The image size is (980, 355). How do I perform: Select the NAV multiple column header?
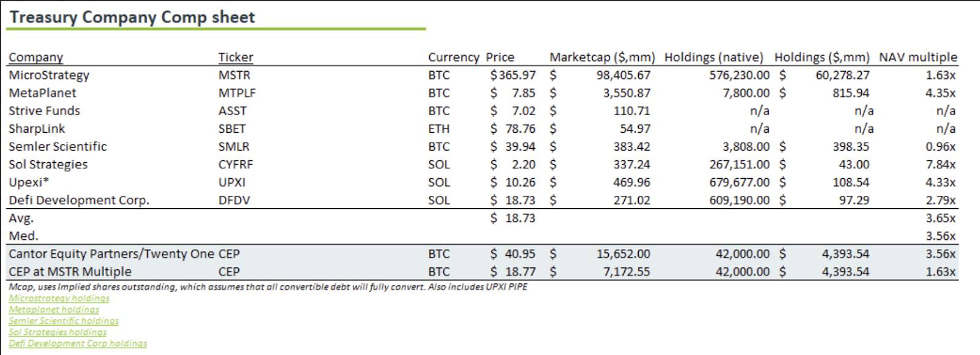[918, 58]
